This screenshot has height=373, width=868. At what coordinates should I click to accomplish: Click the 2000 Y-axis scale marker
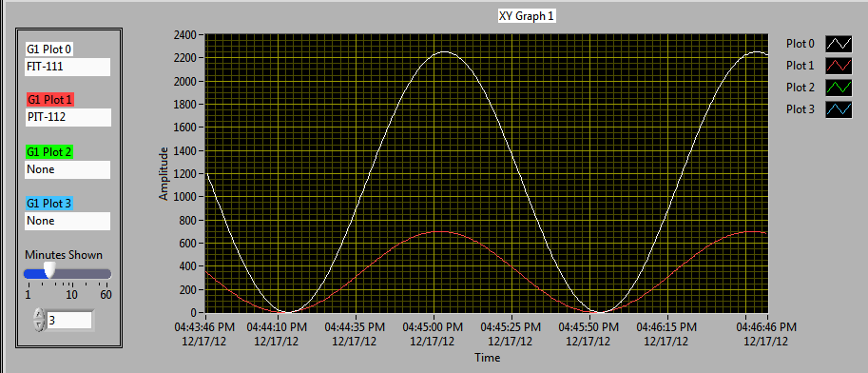point(184,82)
